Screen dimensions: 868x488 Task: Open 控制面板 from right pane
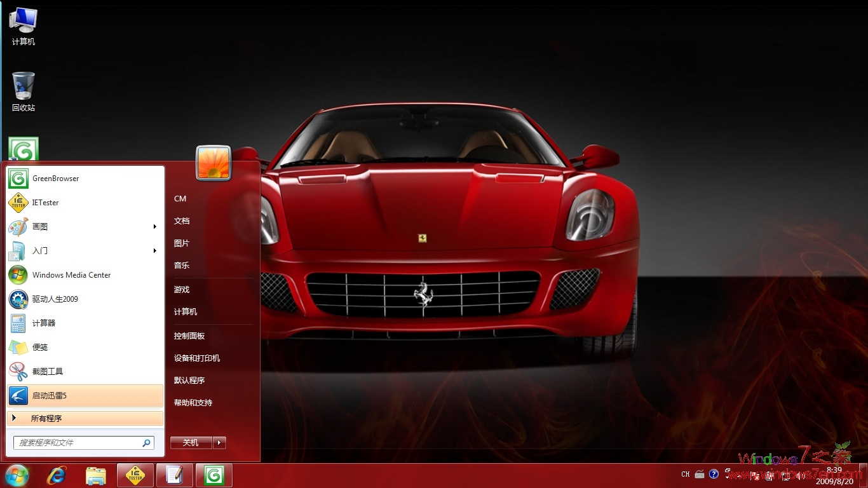(189, 336)
